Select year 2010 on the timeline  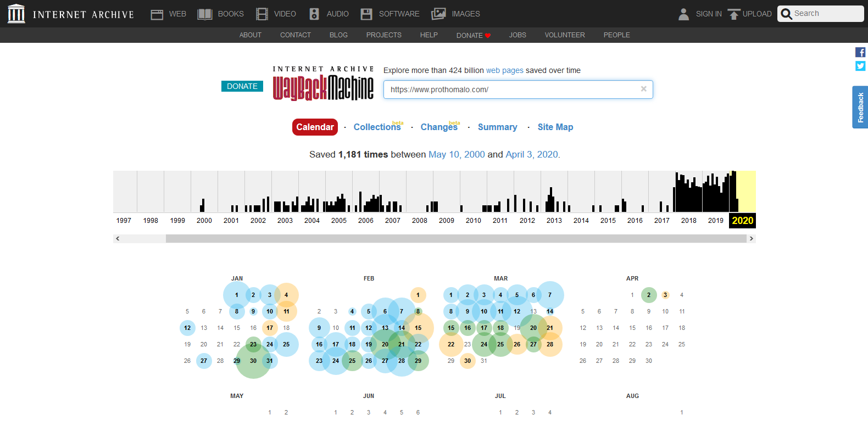click(x=473, y=221)
